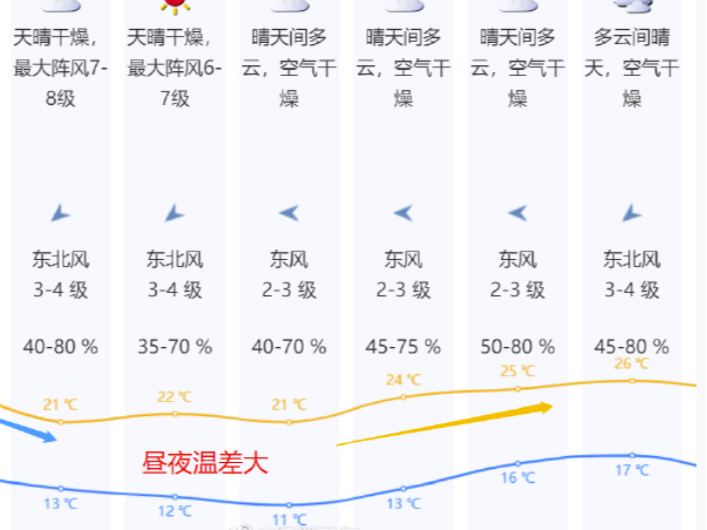This screenshot has height=530, width=707.
Task: Click the 35-70 % humidity value
Action: click(x=175, y=347)
